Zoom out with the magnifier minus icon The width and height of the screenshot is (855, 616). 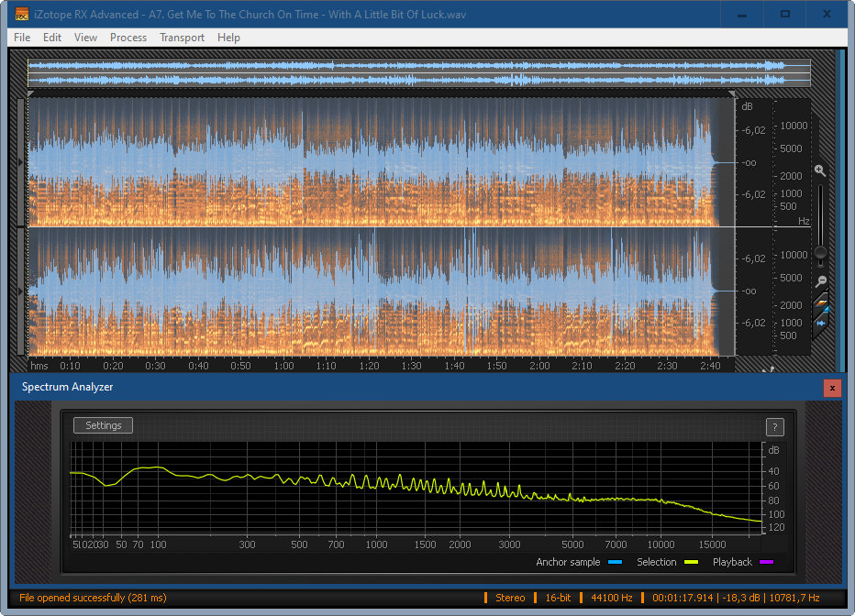(821, 281)
